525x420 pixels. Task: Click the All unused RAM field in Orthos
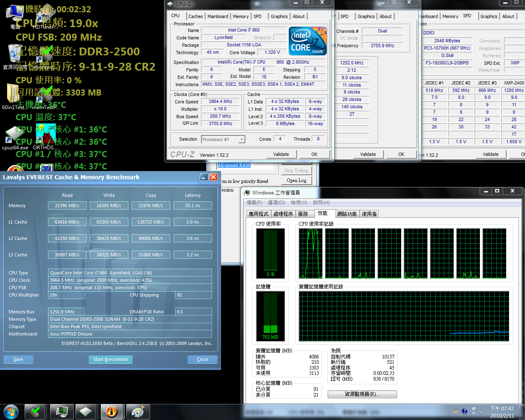pos(245,165)
